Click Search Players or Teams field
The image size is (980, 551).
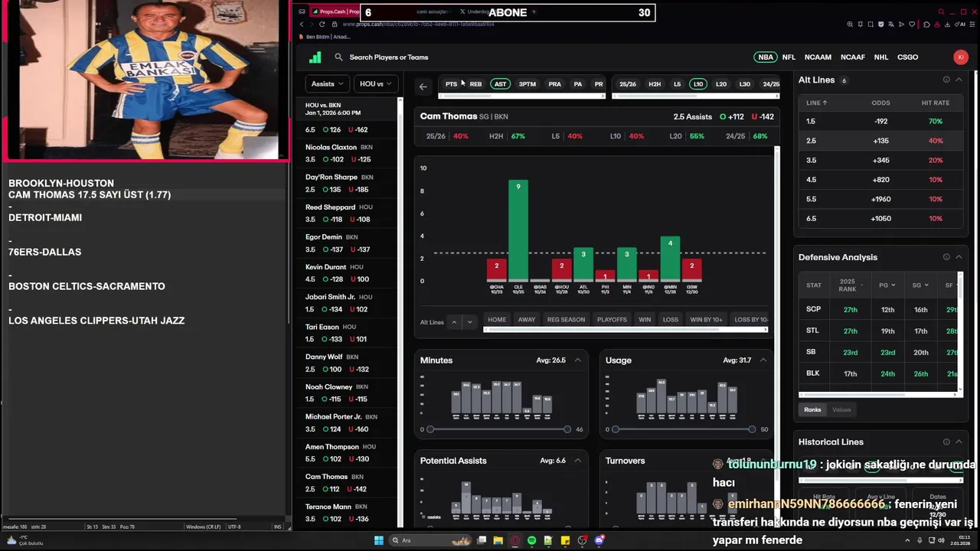389,57
